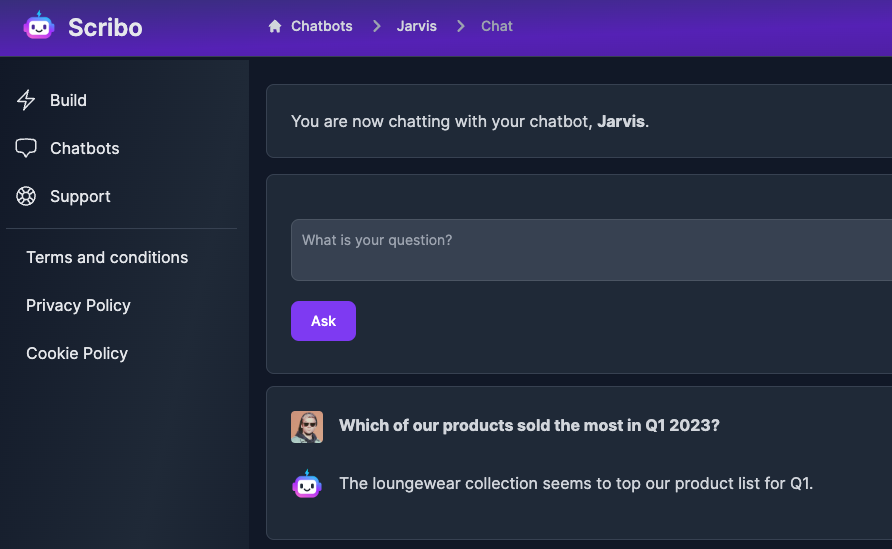Open the Cookie Policy link

[x=77, y=353]
